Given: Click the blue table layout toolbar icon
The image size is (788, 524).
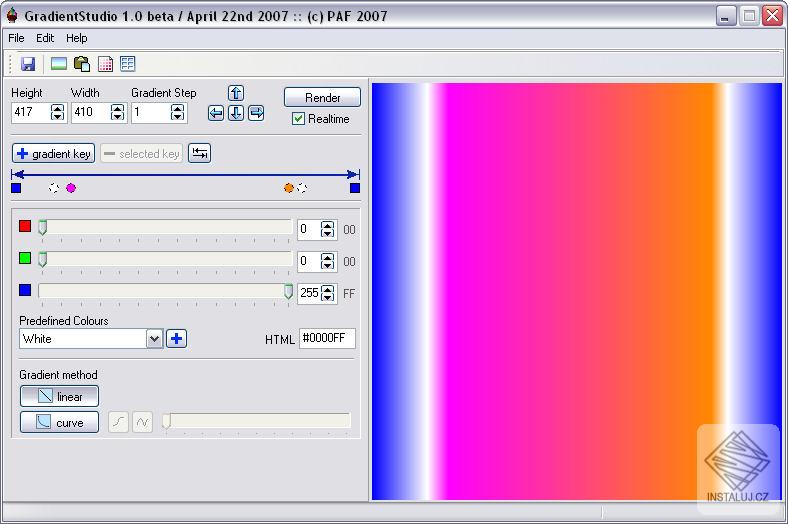Looking at the screenshot, I should [128, 64].
